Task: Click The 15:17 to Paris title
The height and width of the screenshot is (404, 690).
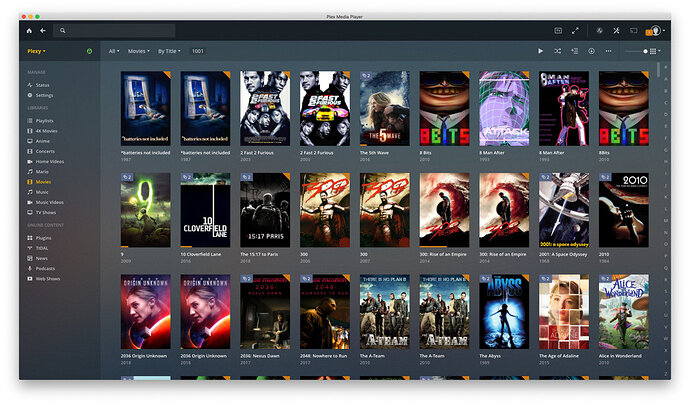Action: [259, 254]
